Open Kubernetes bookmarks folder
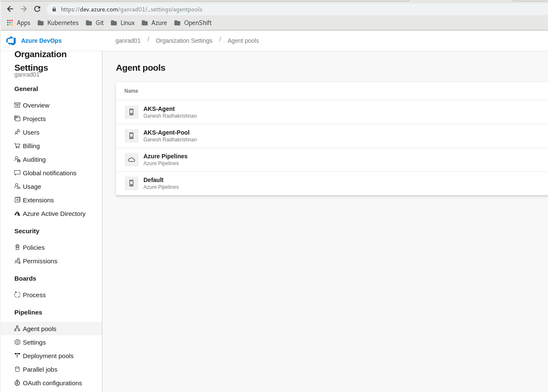The width and height of the screenshot is (548, 392). [58, 23]
